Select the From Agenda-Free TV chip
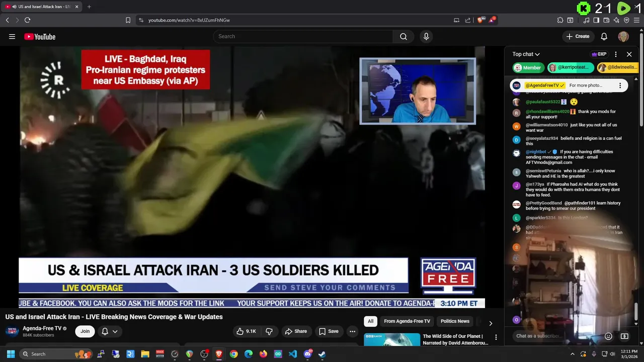The image size is (644, 362). [407, 321]
